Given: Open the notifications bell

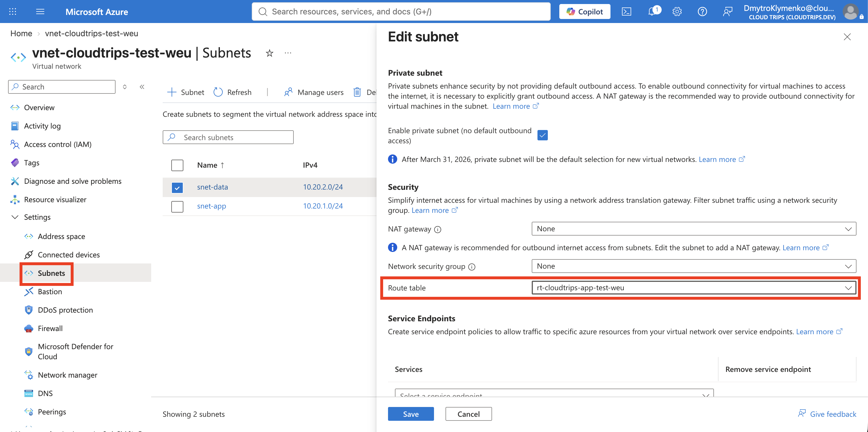Looking at the screenshot, I should [653, 12].
